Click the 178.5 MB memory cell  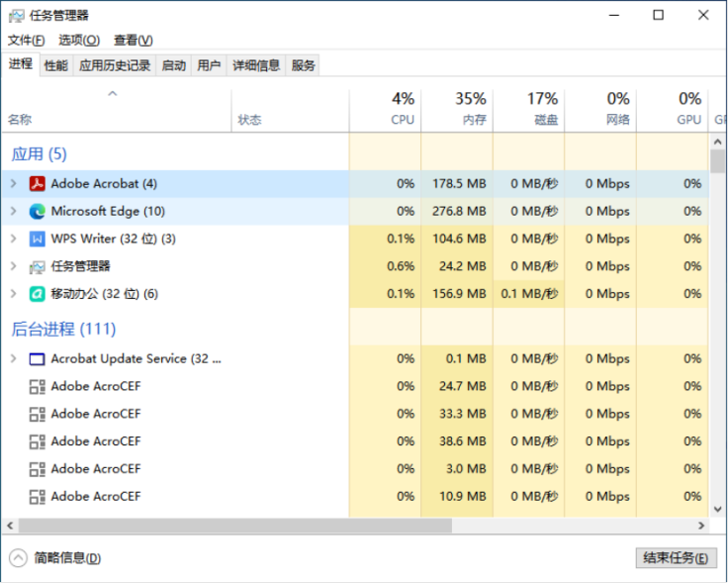(459, 184)
